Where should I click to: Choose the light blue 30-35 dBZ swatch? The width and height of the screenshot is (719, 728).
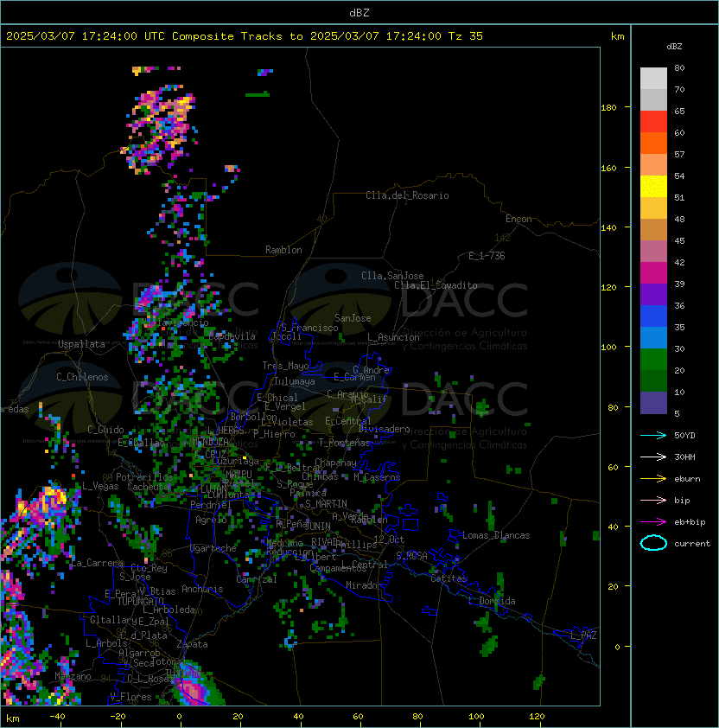(x=653, y=337)
